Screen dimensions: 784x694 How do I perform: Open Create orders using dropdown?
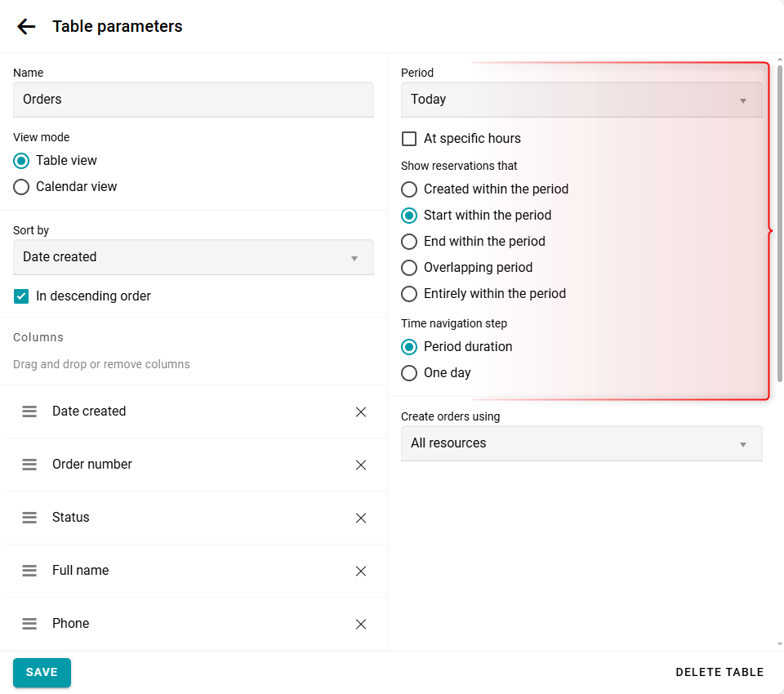coord(581,443)
